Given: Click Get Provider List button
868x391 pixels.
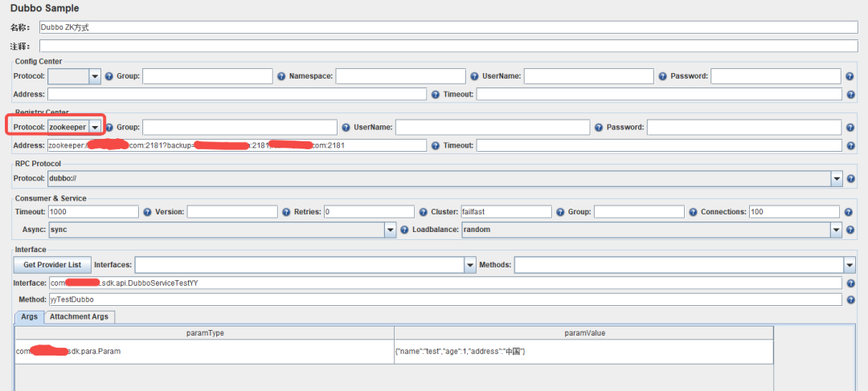Looking at the screenshot, I should (52, 265).
